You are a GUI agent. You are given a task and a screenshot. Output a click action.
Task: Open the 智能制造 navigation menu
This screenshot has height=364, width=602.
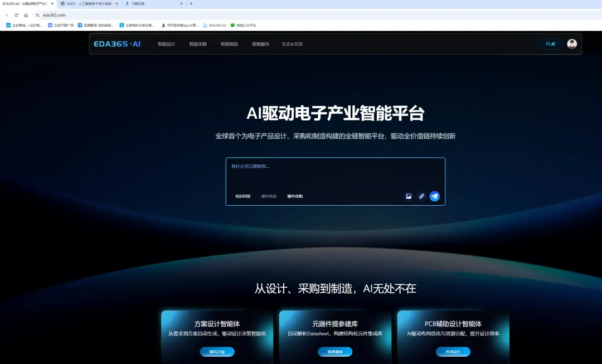click(229, 44)
